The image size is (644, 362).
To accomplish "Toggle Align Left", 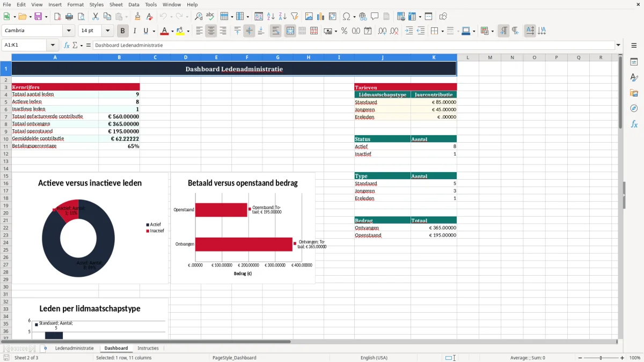I will tap(199, 31).
